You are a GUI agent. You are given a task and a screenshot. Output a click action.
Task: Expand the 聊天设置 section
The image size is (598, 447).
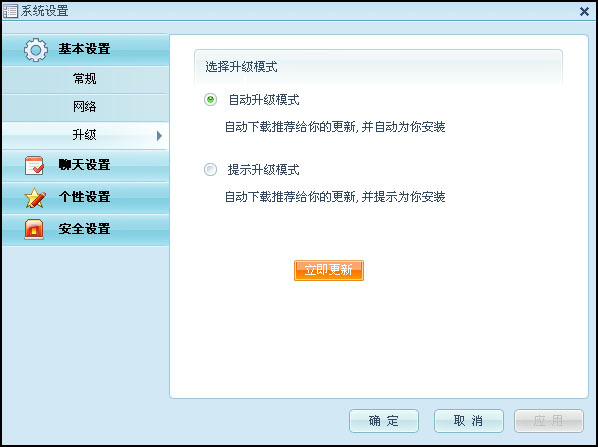click(x=85, y=166)
